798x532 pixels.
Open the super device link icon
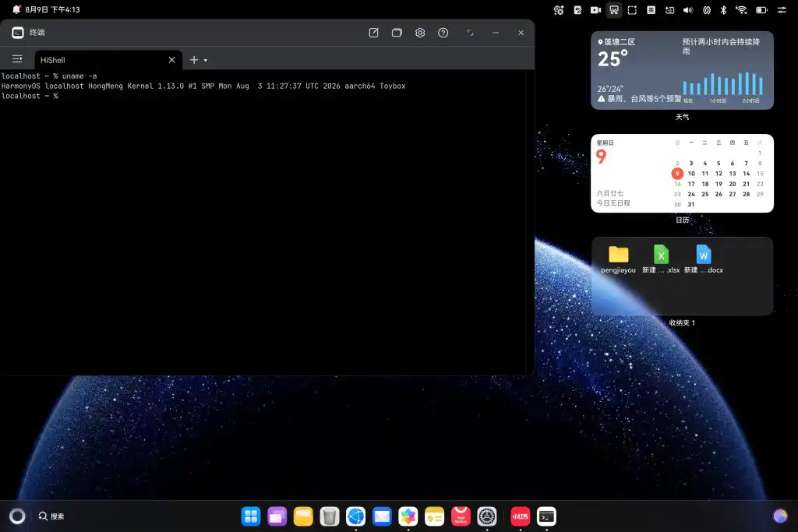pos(707,10)
